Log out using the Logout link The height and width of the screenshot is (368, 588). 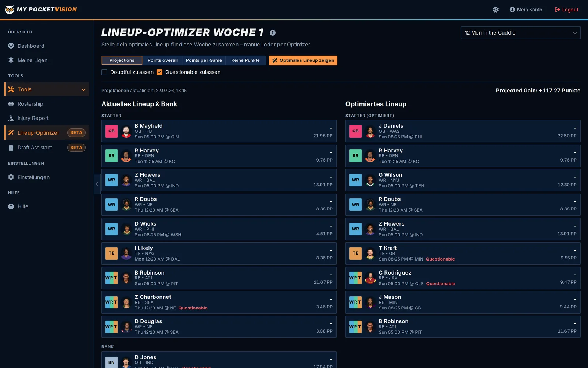click(x=566, y=10)
